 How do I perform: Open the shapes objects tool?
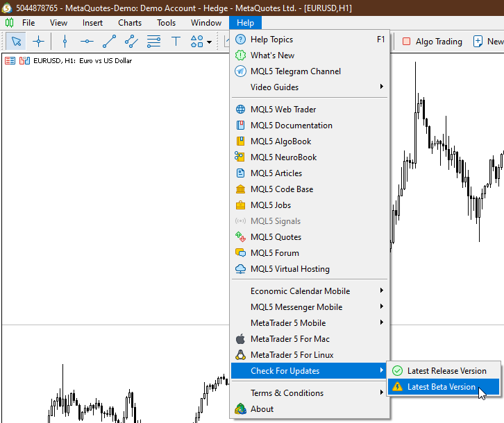[196, 42]
